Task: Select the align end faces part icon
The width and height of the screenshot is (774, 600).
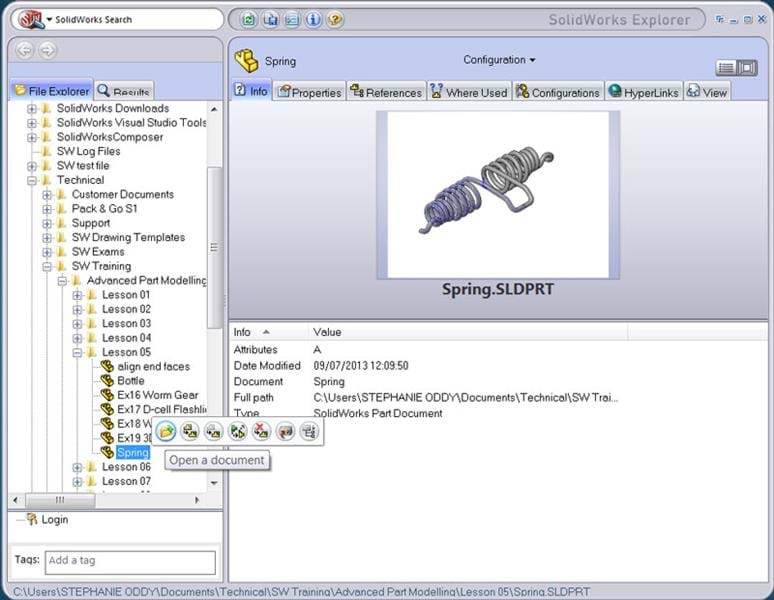Action: (107, 366)
